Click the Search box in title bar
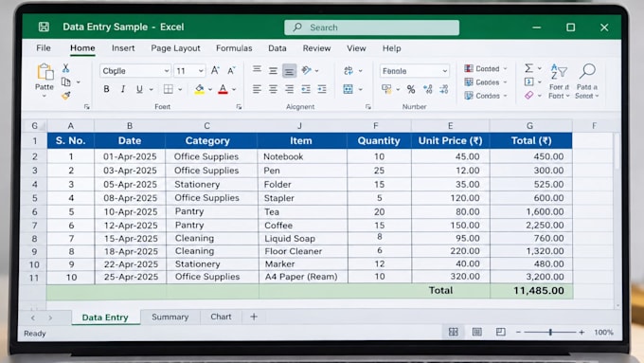Image resolution: width=644 pixels, height=363 pixels. [x=371, y=27]
